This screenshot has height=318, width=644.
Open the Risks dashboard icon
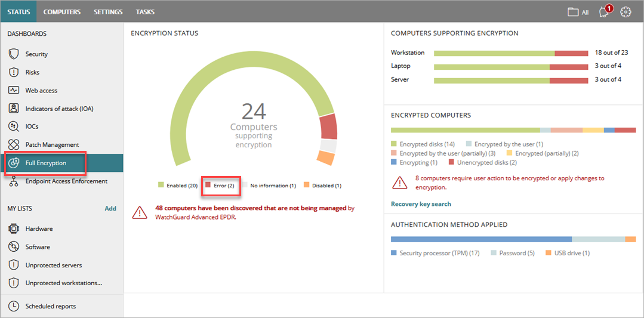pos(14,72)
